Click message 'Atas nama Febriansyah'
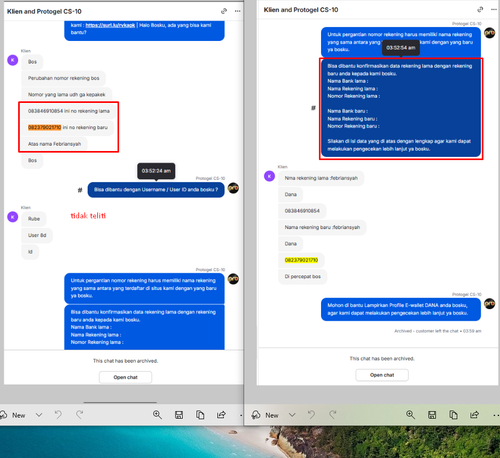 (x=54, y=144)
